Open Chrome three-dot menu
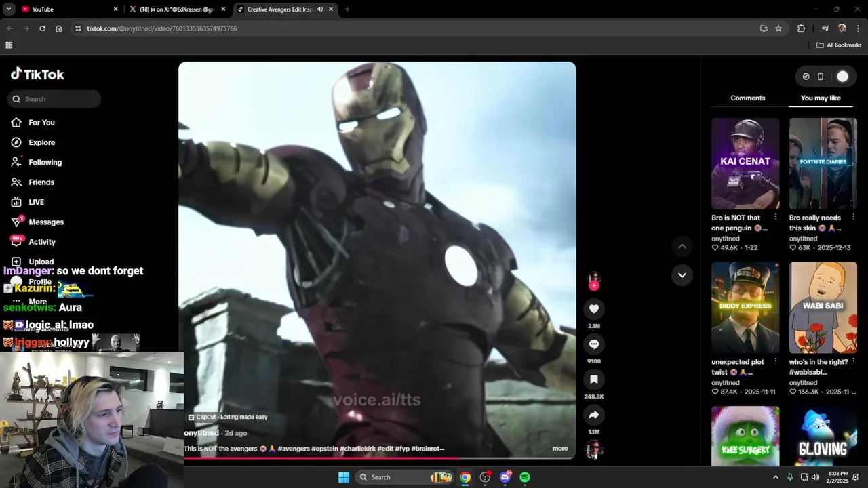Viewport: 868px width, 488px height. pos(858,28)
